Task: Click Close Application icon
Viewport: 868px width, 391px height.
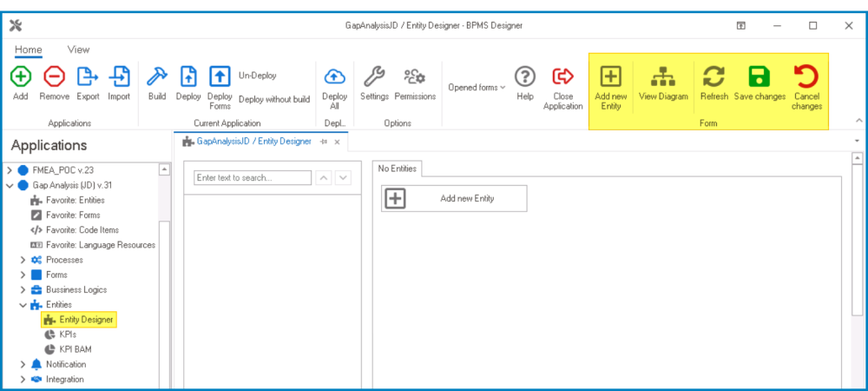Action: [563, 76]
